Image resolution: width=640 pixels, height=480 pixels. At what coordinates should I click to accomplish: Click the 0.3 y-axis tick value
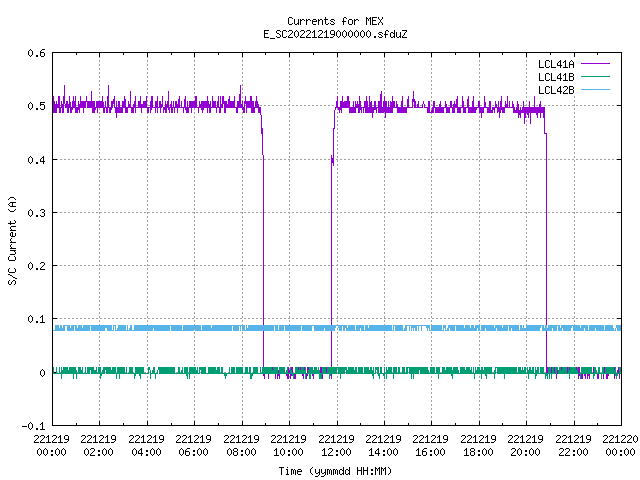pos(36,213)
